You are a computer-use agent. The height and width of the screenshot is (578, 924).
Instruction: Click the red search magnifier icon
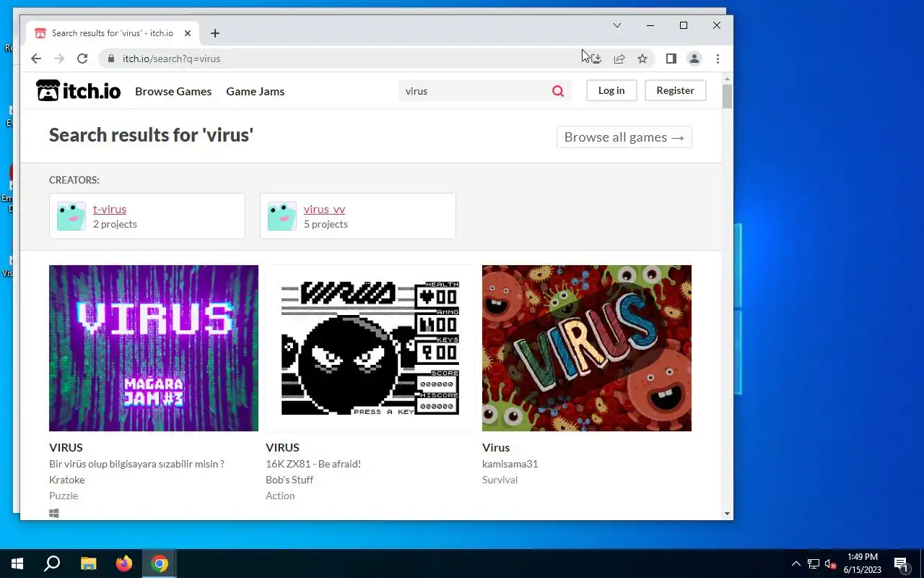[x=558, y=91]
